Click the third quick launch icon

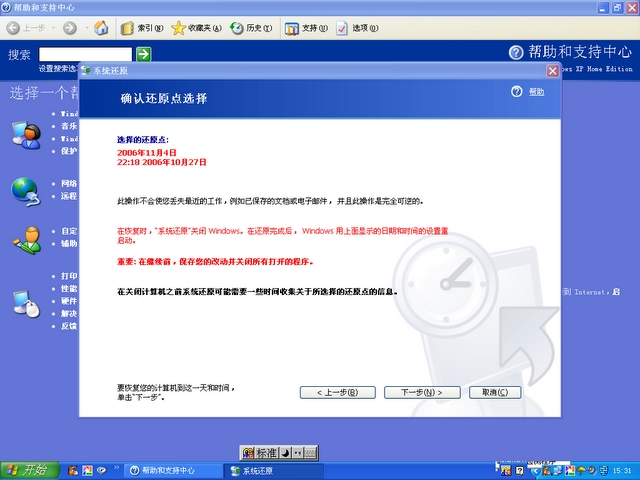(x=101, y=471)
